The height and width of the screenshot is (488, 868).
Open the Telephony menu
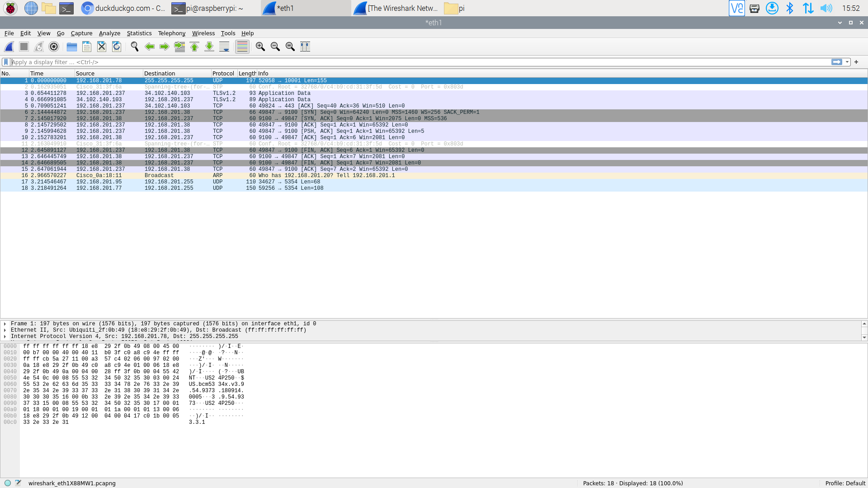tap(171, 33)
